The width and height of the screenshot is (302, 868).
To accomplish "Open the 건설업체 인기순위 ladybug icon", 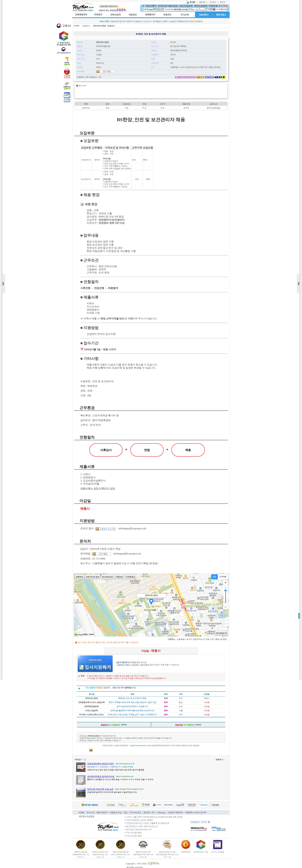I will click(67, 73).
